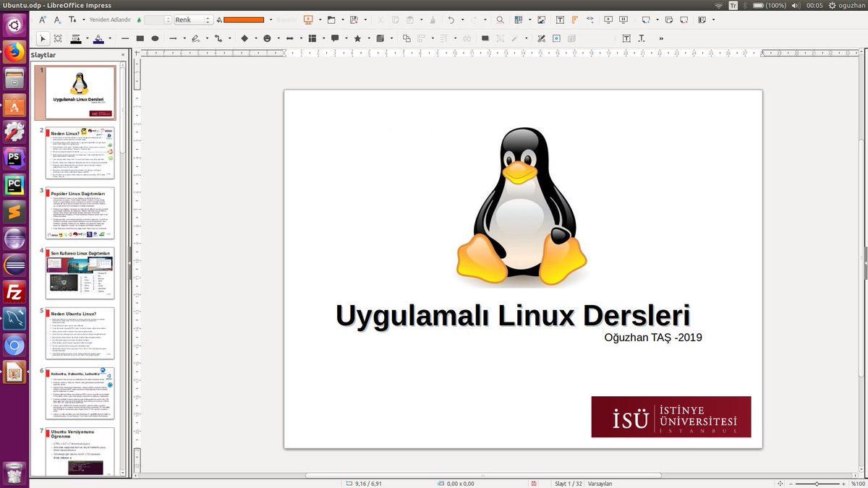Screen dimensions: 868x488
Task: Select the rectangle shape tool
Action: (x=140, y=38)
